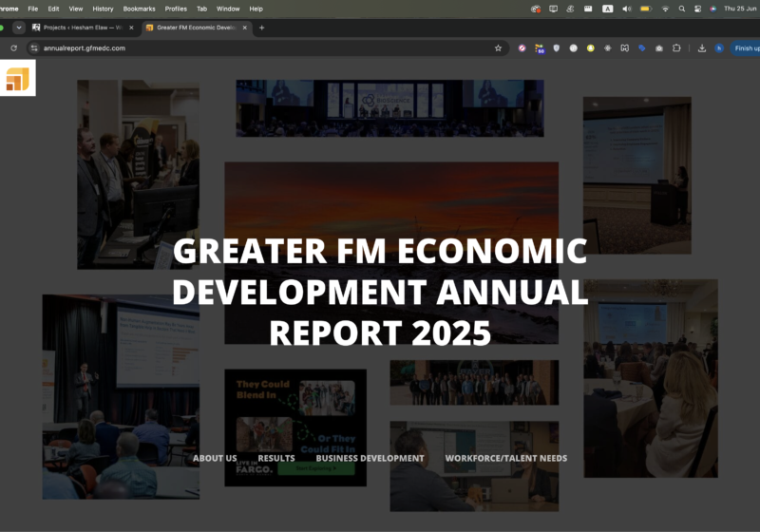Image resolution: width=760 pixels, height=532 pixels.
Task: Select the Greater FM Economic Development tab
Action: pos(197,28)
